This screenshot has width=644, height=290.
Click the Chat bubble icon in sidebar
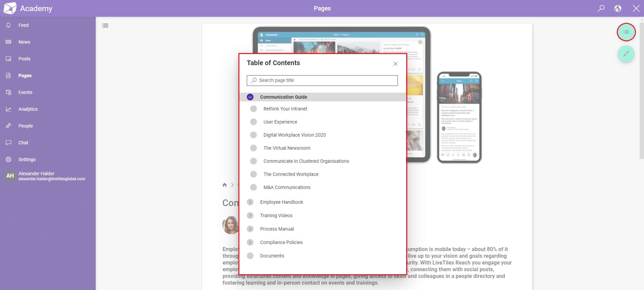pos(9,143)
